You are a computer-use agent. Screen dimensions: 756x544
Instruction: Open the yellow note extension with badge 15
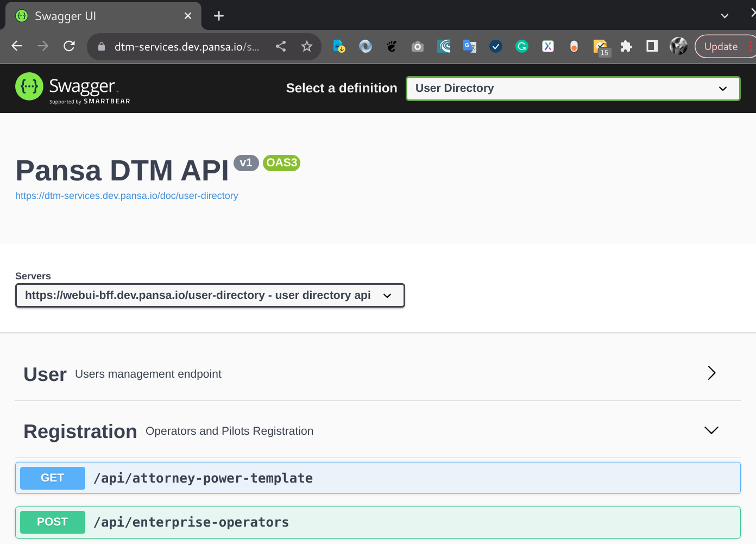pyautogui.click(x=601, y=47)
